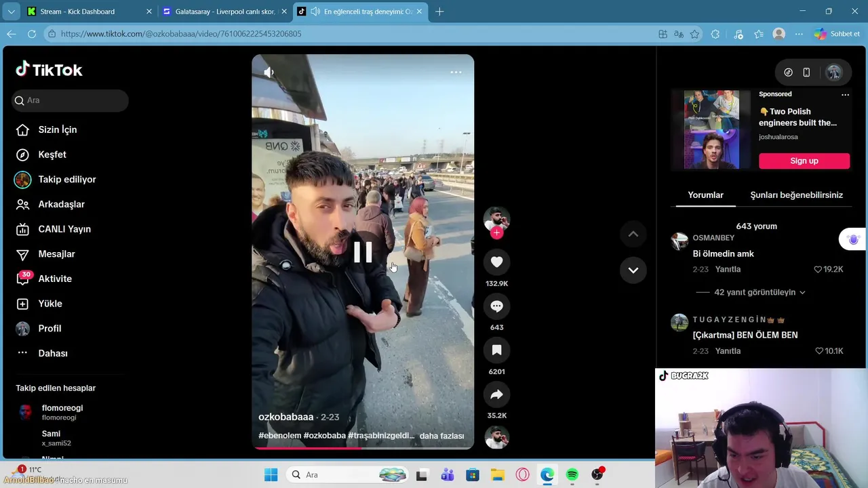This screenshot has height=488, width=868.
Task: Open the floating purple assistant button
Action: 853,239
